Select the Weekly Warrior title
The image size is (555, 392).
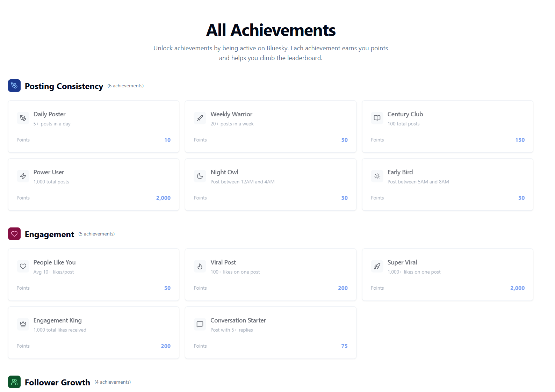pos(231,114)
